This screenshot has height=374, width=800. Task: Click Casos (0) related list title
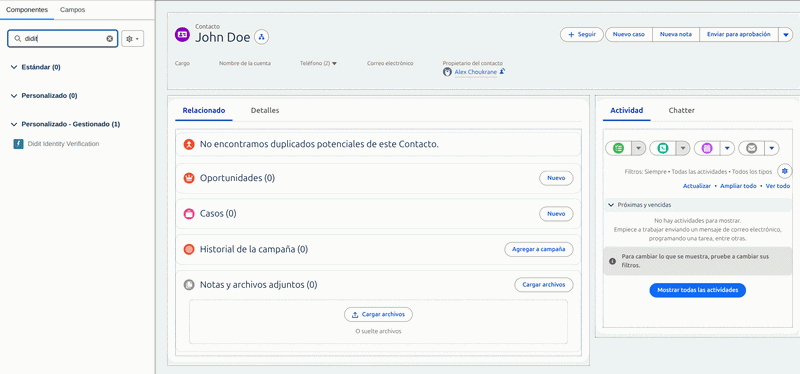[x=218, y=214]
